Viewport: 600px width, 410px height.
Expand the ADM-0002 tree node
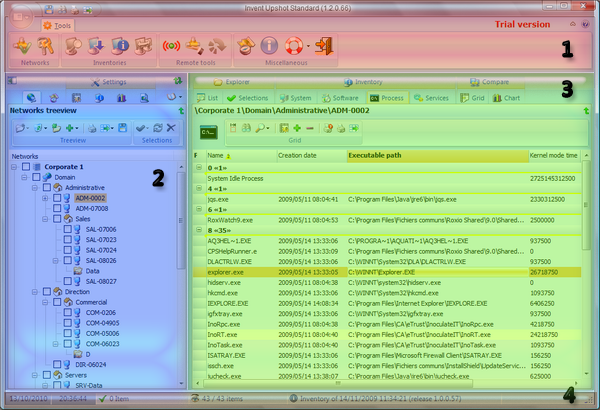(x=45, y=198)
